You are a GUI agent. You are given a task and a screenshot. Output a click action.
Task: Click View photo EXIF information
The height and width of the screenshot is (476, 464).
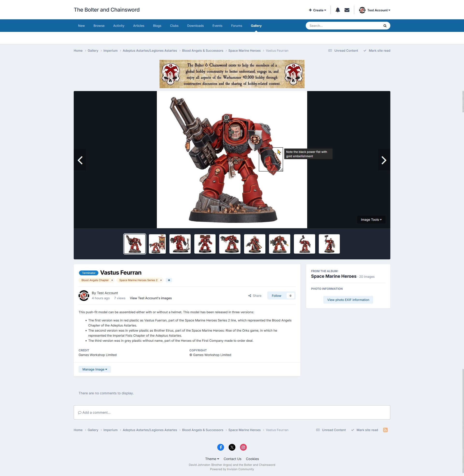click(348, 300)
